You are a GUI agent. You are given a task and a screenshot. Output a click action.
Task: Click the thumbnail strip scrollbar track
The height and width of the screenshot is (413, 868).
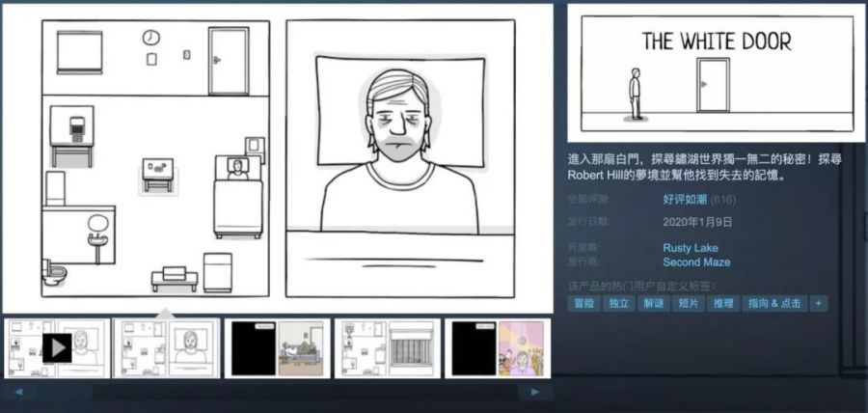pos(276,392)
